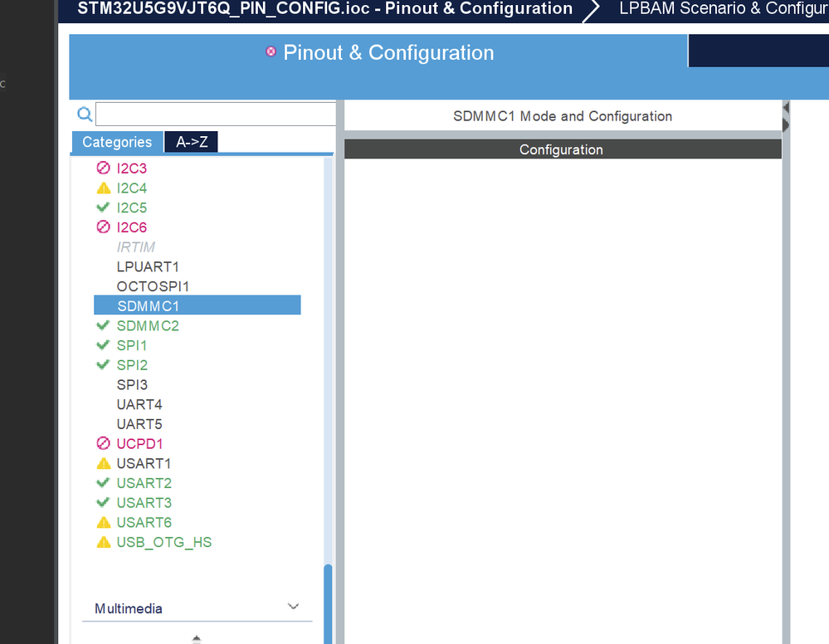Click the warning triangle beside USART1
Viewport: 829px width, 644px height.
point(104,463)
